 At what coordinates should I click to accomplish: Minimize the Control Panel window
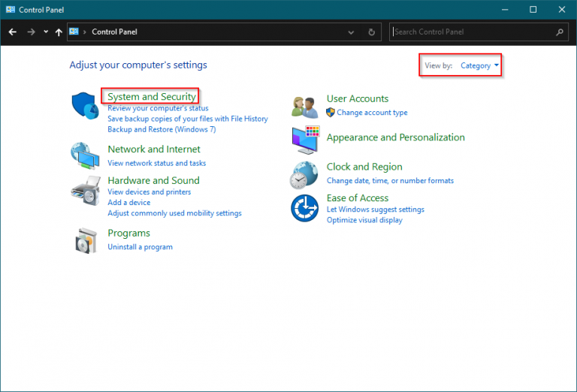coord(505,10)
